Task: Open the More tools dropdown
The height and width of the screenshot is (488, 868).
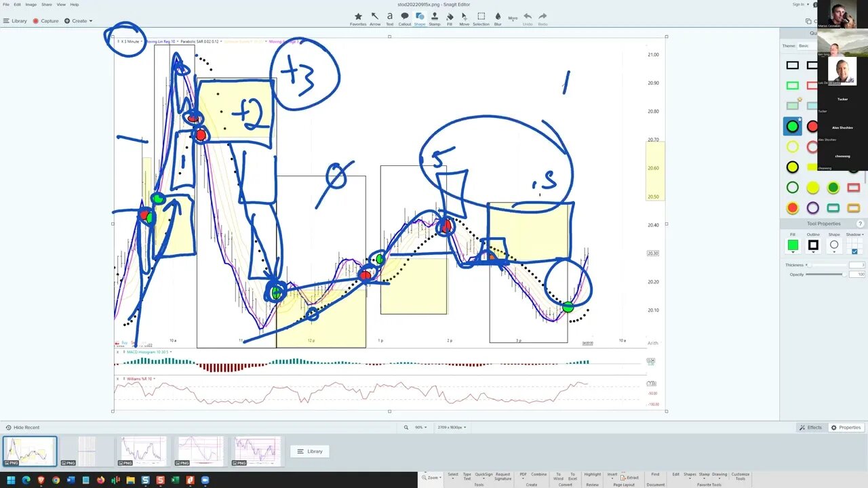Action: click(513, 18)
